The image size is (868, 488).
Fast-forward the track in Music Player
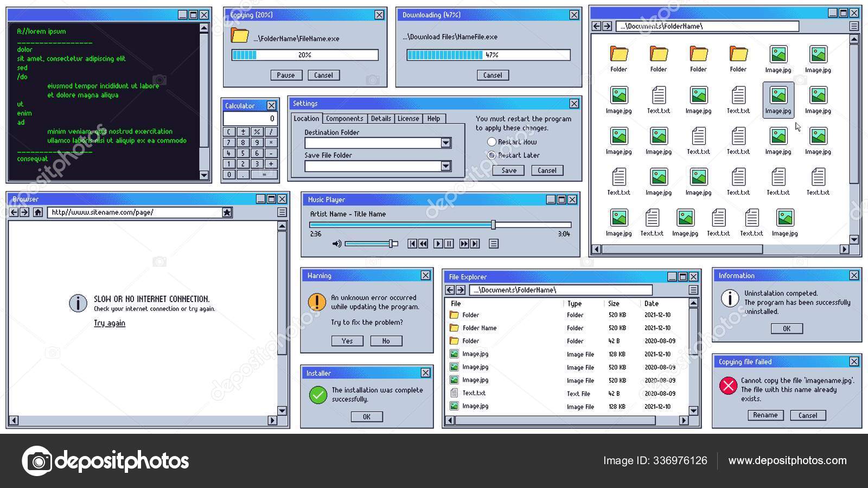pos(464,244)
